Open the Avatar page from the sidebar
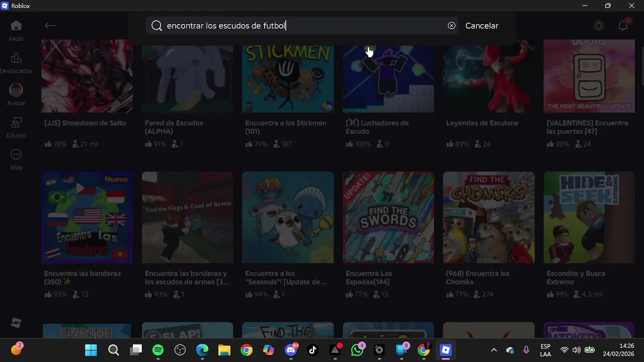 (16, 95)
